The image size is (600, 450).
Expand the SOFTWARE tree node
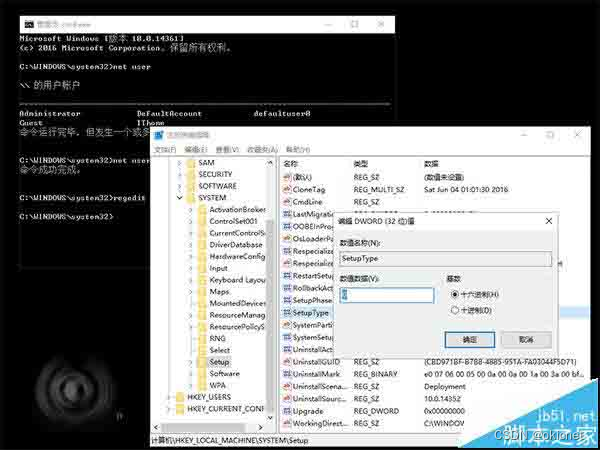pyautogui.click(x=180, y=186)
